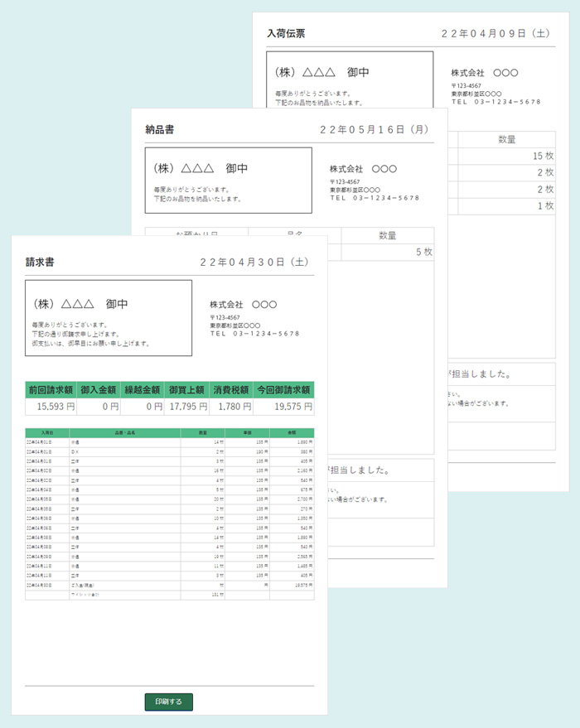580x728 pixels.
Task: Click the 5 枚 quantity in 納品書
Action: pos(423,252)
